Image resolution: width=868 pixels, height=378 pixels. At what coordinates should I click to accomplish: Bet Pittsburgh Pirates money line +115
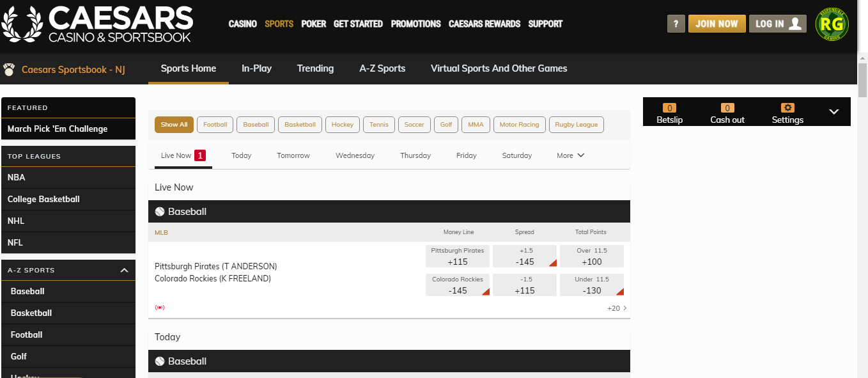[x=458, y=256]
